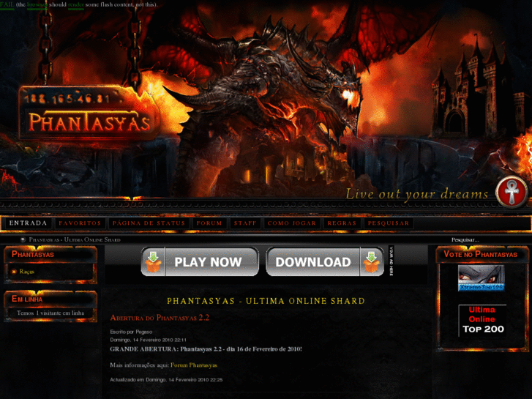Click the yellow Phantasyas - Ultima Online Shard heading

(x=266, y=301)
